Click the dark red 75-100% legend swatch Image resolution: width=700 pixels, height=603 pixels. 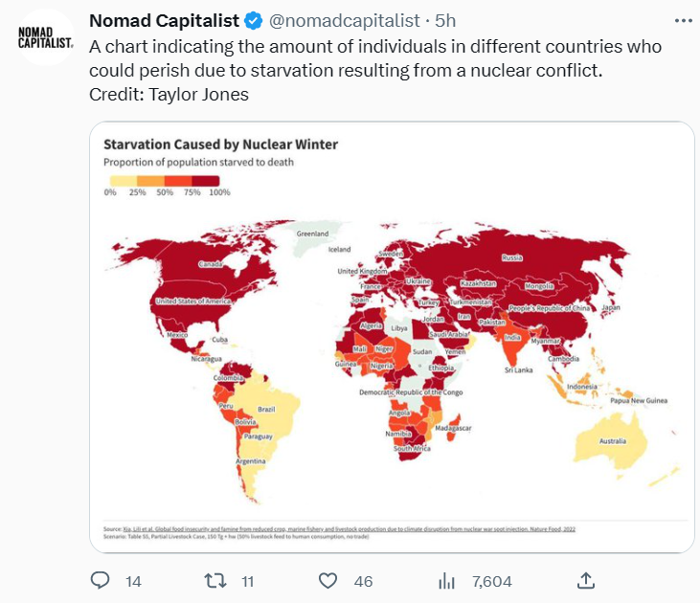[205, 181]
